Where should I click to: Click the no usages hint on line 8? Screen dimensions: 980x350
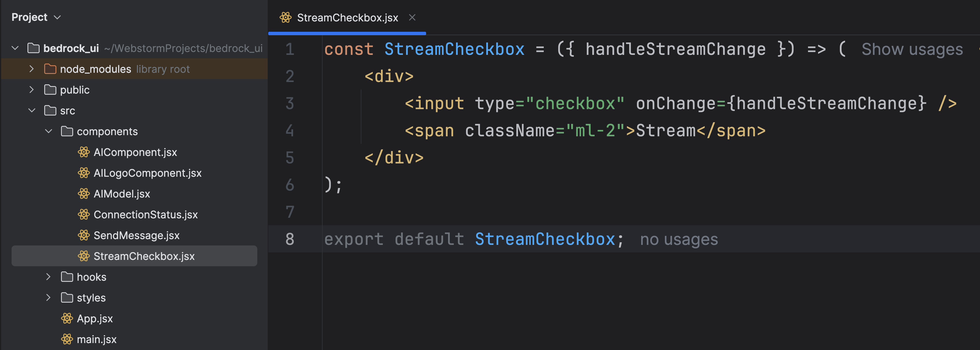pos(679,240)
